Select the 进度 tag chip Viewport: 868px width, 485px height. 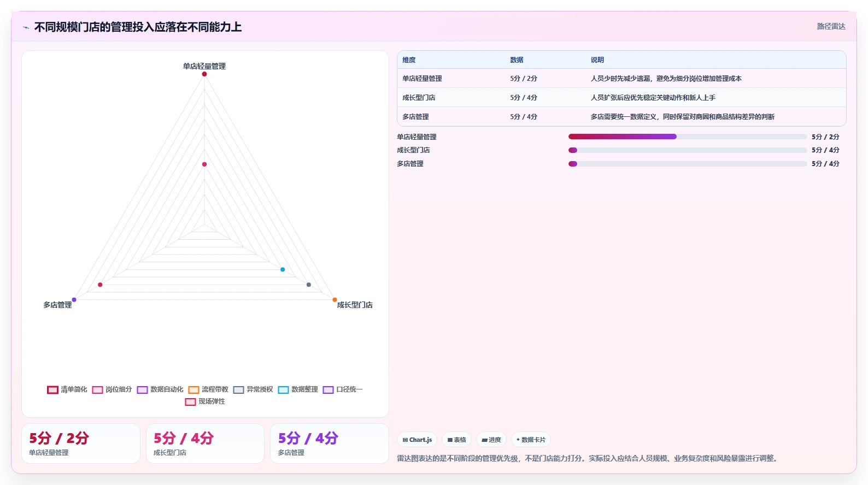click(491, 440)
